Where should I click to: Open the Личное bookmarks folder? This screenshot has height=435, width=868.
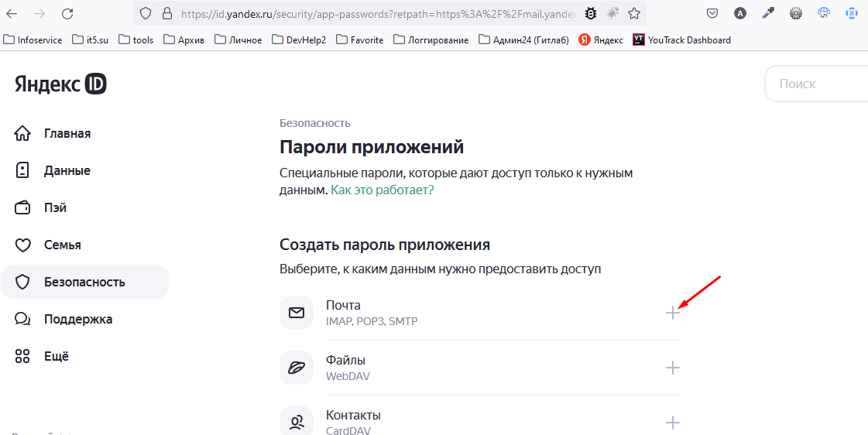[238, 39]
